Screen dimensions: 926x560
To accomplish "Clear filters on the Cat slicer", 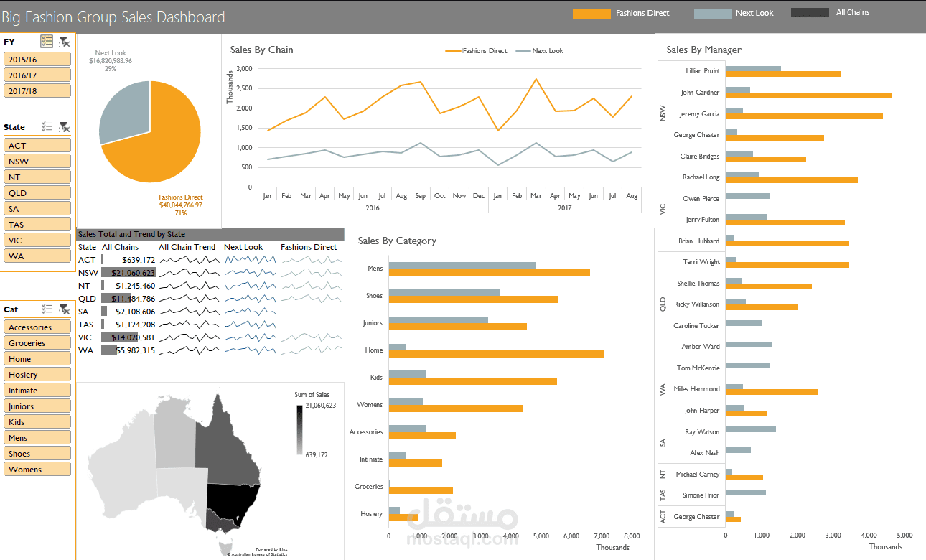I will pyautogui.click(x=64, y=309).
